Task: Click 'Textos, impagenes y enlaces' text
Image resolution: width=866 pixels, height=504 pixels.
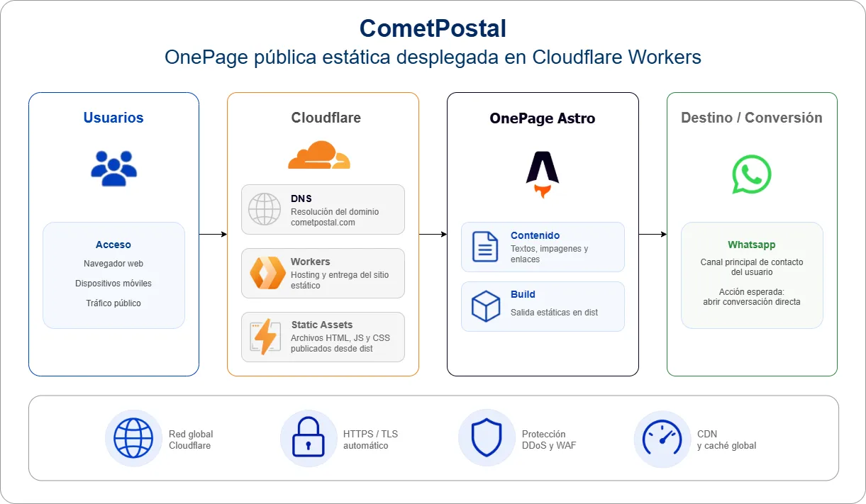Action: (550, 254)
